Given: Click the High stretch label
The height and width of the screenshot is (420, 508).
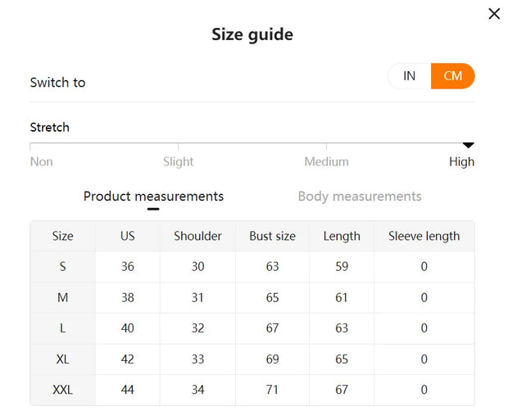Looking at the screenshot, I should click(x=461, y=162).
